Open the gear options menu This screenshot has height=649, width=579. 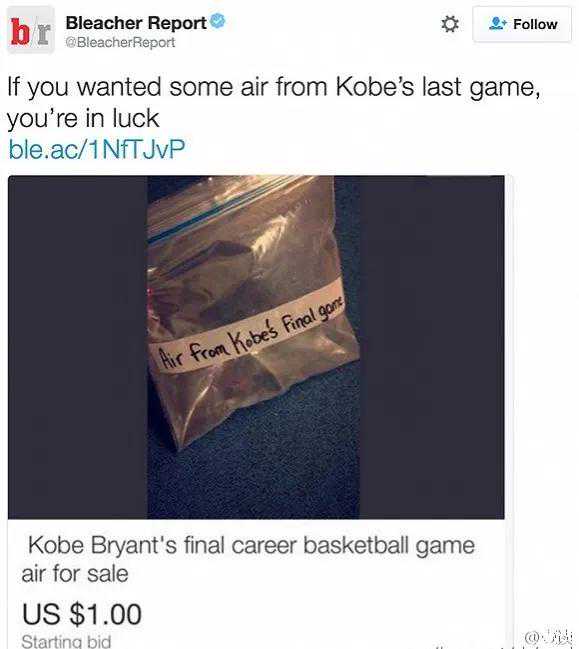click(450, 24)
